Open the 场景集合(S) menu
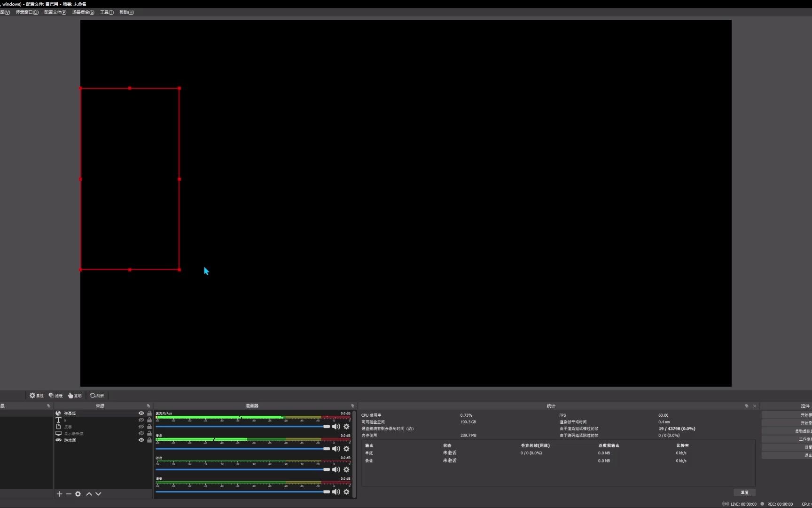812x508 pixels. pyautogui.click(x=83, y=12)
